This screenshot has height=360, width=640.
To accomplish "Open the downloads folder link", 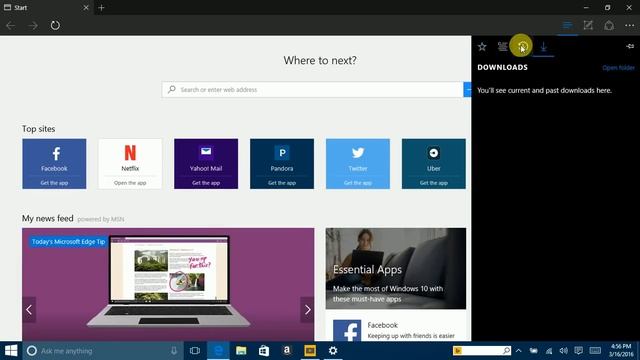I will point(618,68).
